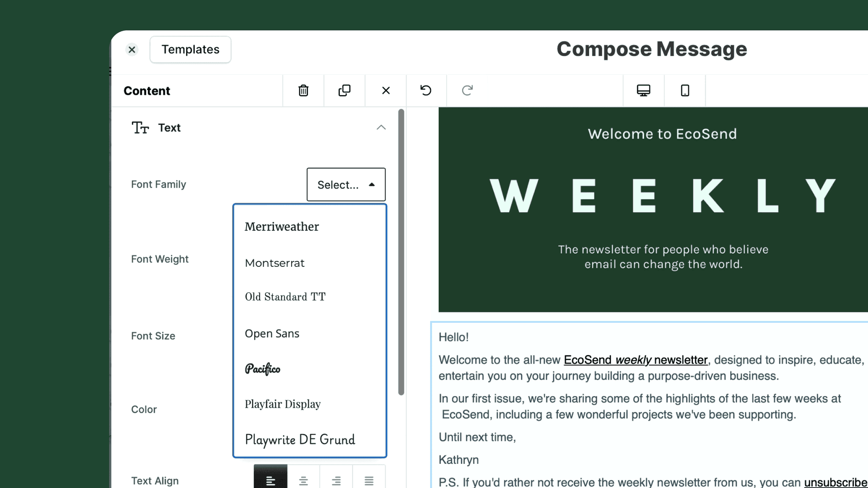Collapse the Text section chevron
Viewport: 868px width, 488px height.
pyautogui.click(x=381, y=128)
